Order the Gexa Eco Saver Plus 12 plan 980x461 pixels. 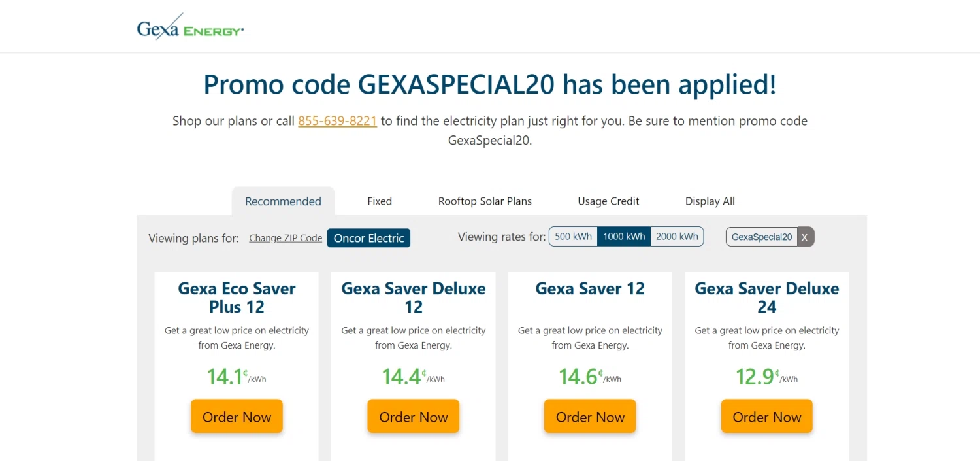(237, 417)
